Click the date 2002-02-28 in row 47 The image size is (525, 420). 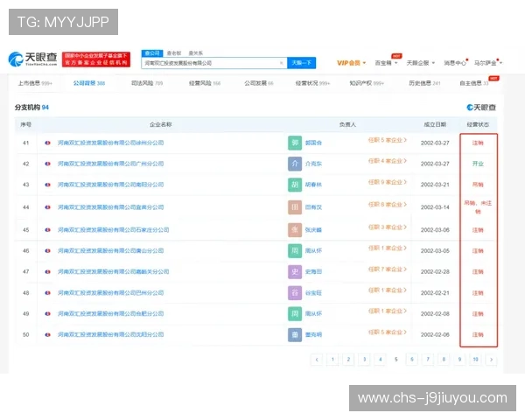click(x=435, y=271)
